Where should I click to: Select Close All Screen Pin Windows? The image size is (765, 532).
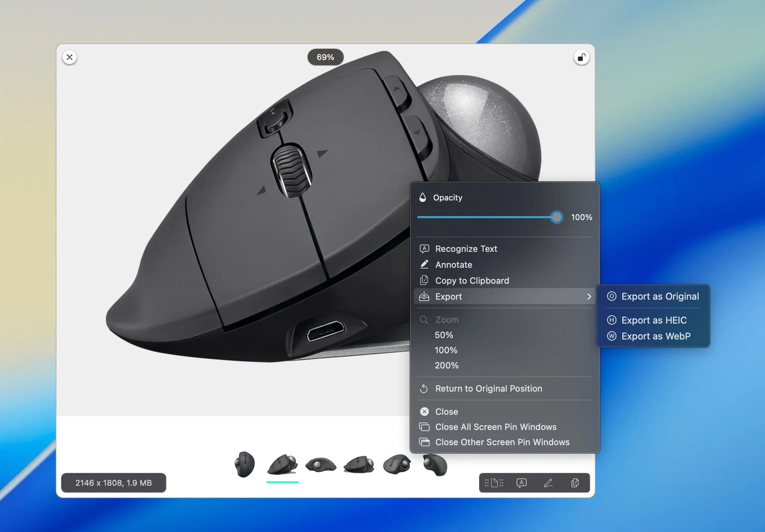[x=495, y=427]
